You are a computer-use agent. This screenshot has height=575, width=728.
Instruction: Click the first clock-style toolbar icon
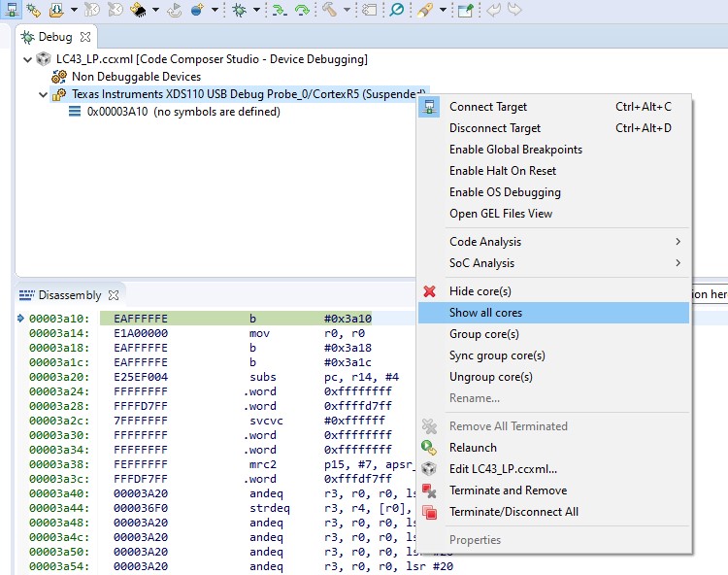click(92, 10)
